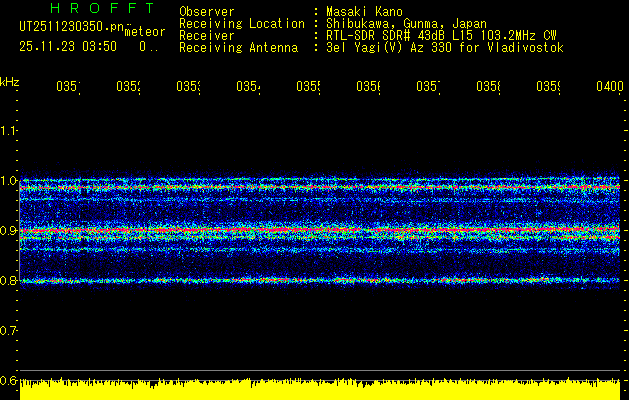Click the 0.9 frequency axis label

pos(8,231)
